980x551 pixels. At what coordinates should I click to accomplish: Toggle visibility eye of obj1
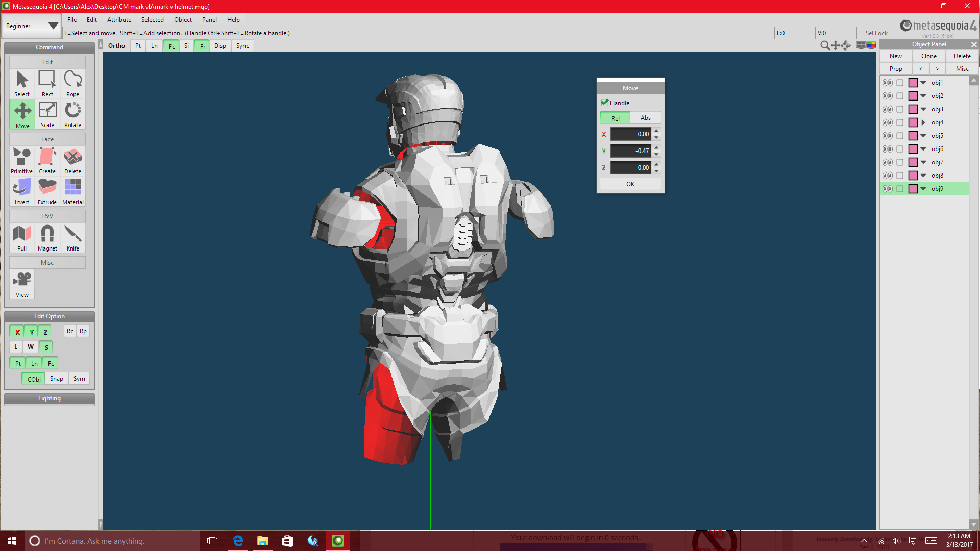(x=888, y=83)
